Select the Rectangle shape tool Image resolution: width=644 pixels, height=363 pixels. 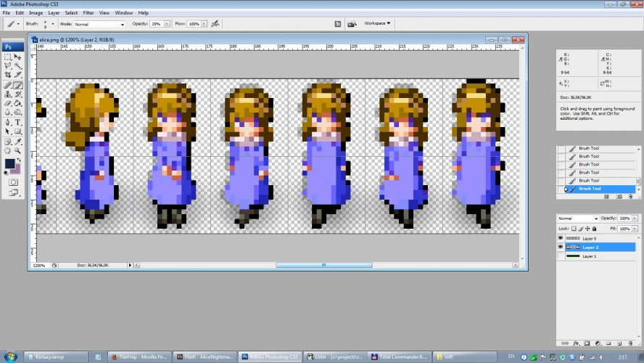coord(17,131)
